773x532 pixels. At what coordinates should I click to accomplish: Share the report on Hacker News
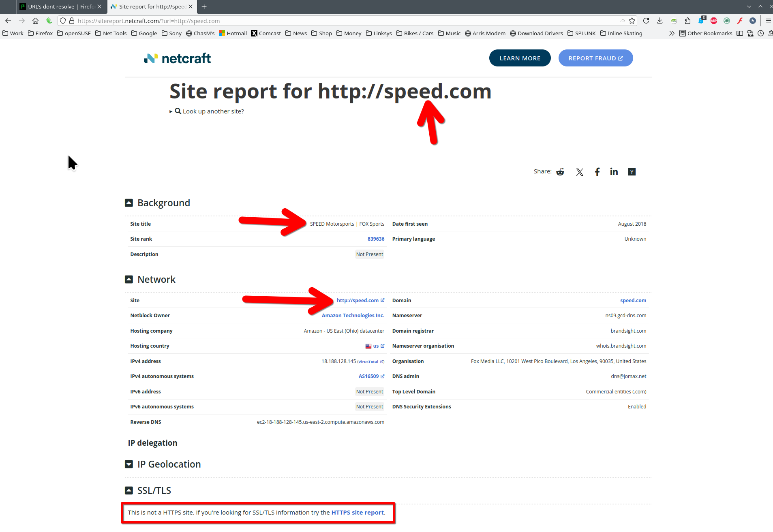tap(632, 172)
